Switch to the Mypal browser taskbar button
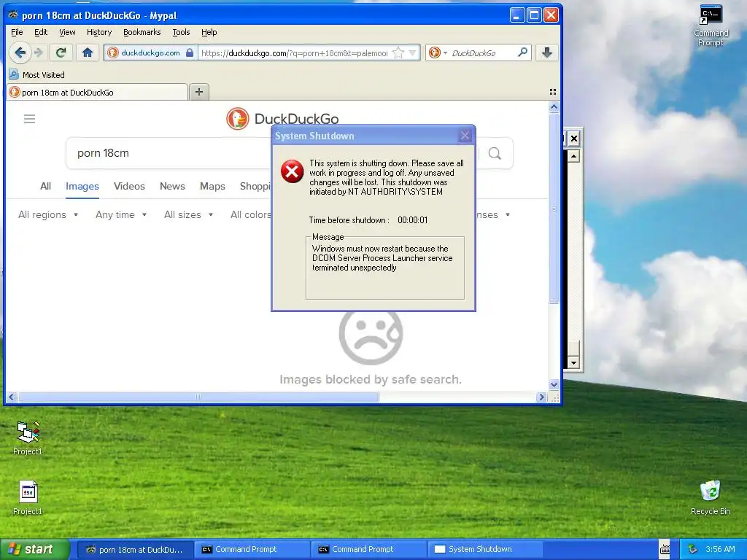The height and width of the screenshot is (560, 747). tap(135, 550)
